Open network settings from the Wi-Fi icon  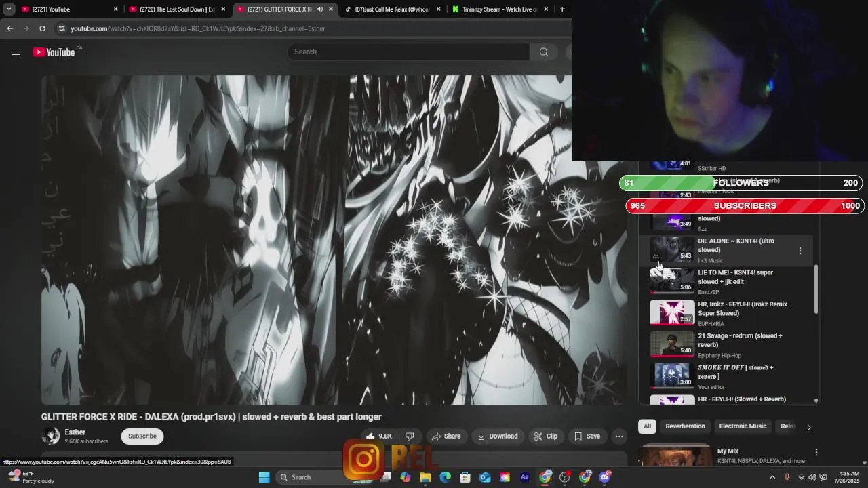802,477
